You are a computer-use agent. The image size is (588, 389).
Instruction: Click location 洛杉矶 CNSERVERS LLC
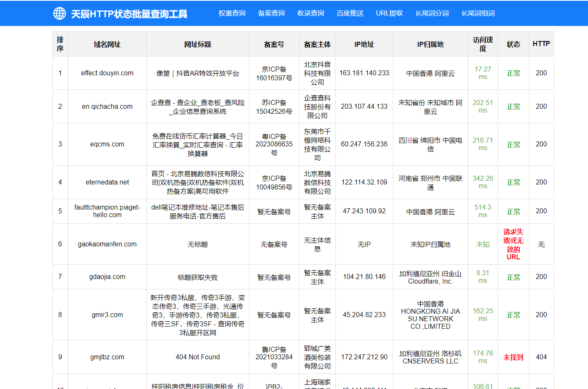[430, 357]
